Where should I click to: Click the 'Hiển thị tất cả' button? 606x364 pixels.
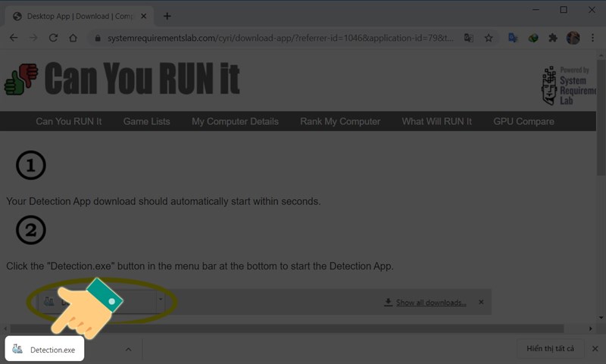[x=550, y=349]
